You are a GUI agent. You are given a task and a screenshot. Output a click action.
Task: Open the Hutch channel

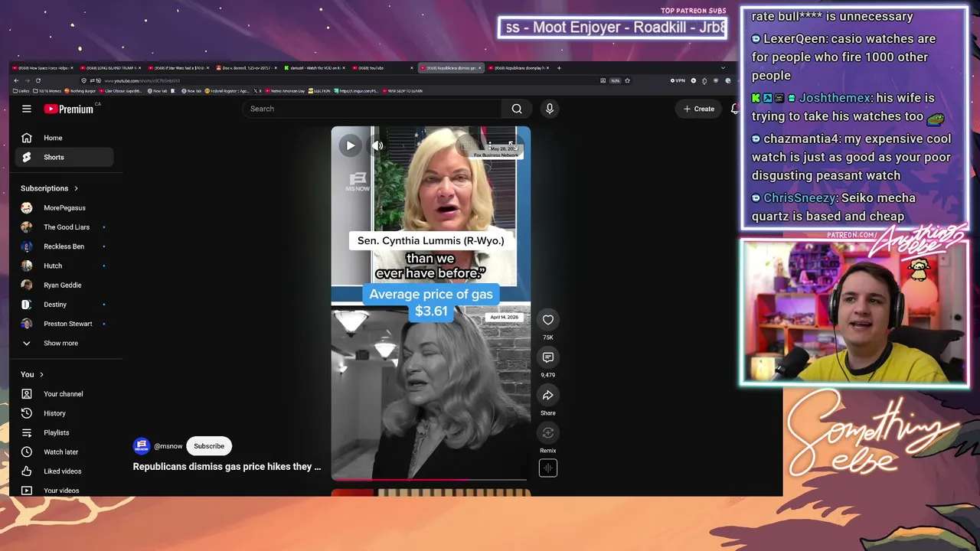(x=64, y=266)
